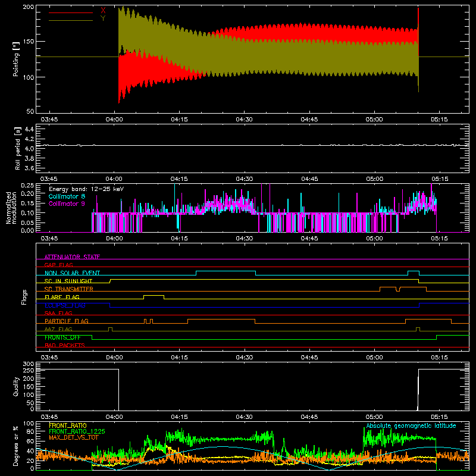Select the GAP_FLAG label
The height and width of the screenshot is (476, 476).
point(58,265)
